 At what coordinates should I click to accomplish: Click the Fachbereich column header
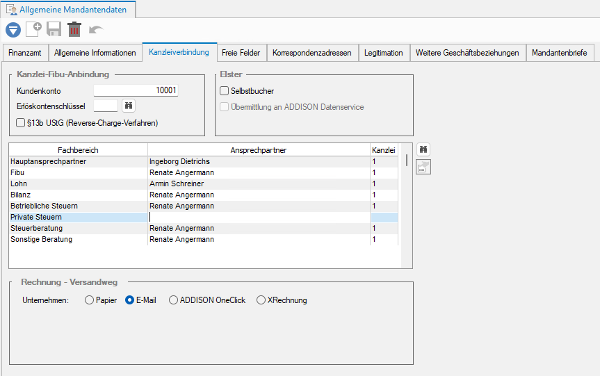pos(78,150)
